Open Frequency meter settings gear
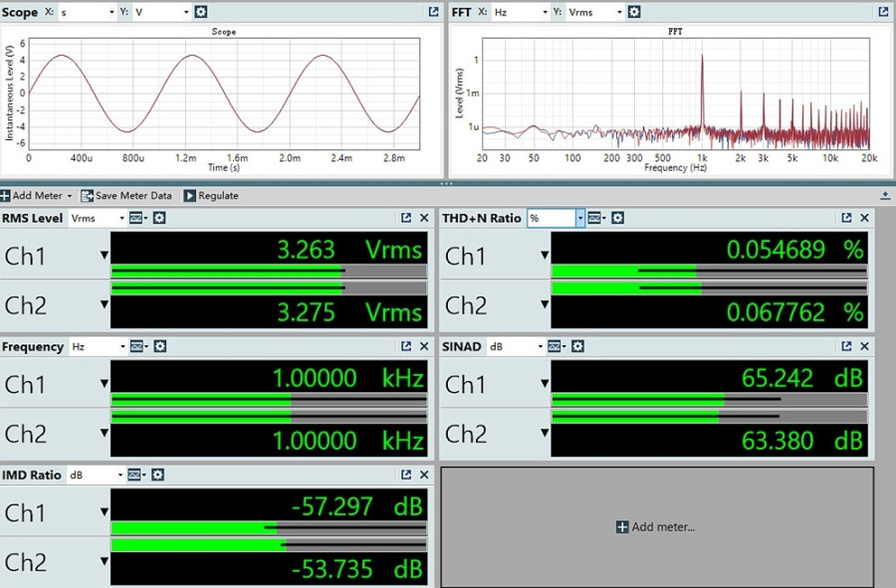 tap(160, 346)
